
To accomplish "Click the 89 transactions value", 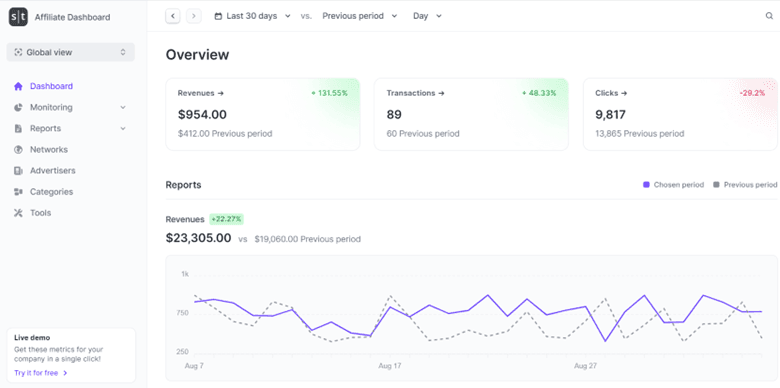I will pyautogui.click(x=394, y=115).
